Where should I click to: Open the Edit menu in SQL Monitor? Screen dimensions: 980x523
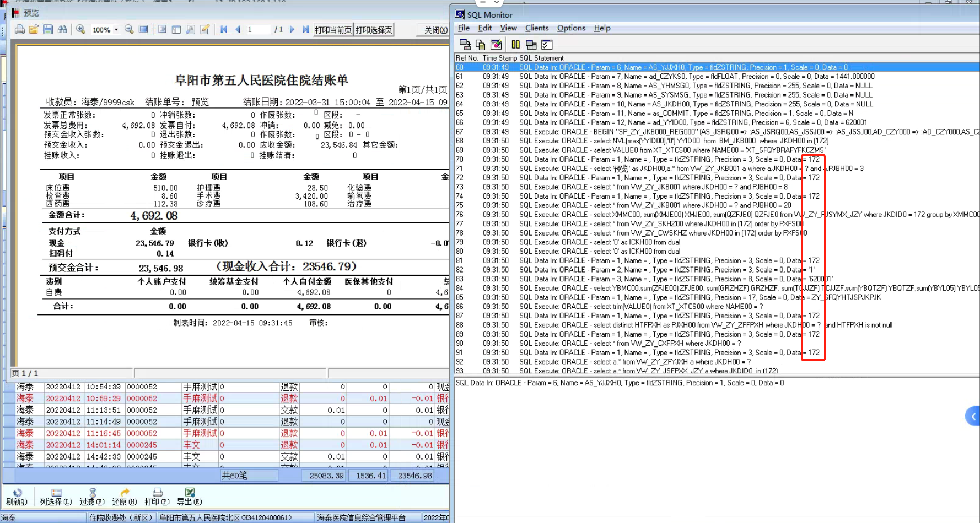(485, 28)
